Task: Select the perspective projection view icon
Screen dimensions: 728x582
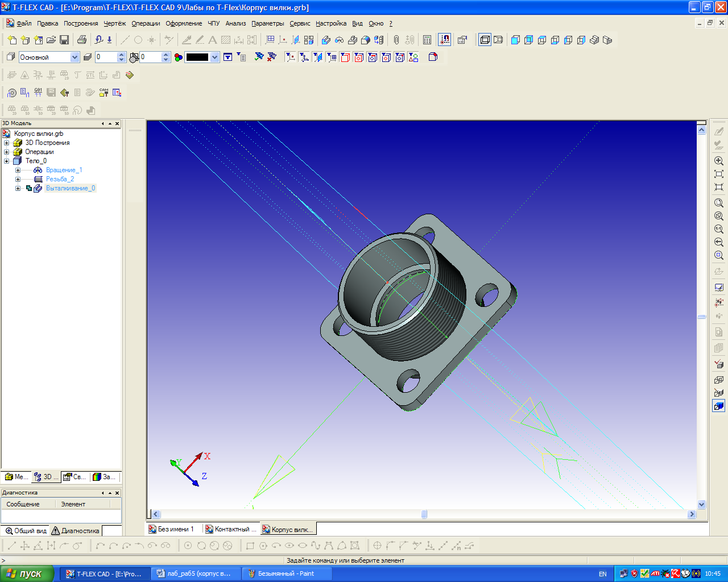Action: pos(498,40)
